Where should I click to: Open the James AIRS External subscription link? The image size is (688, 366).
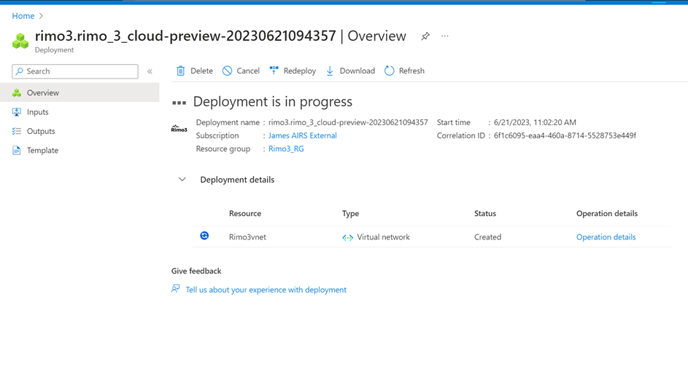[303, 136]
